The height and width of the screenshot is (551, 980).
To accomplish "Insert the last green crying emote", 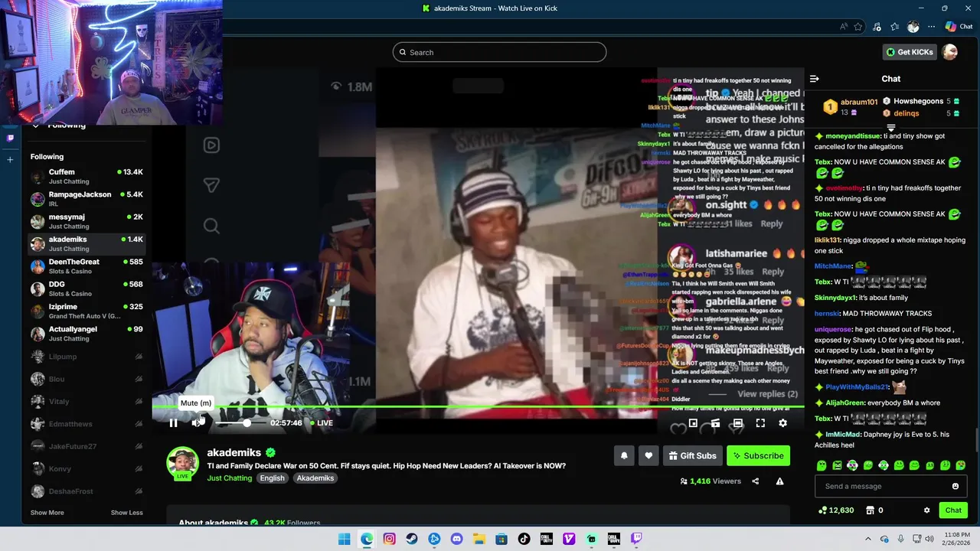I will pos(961,465).
